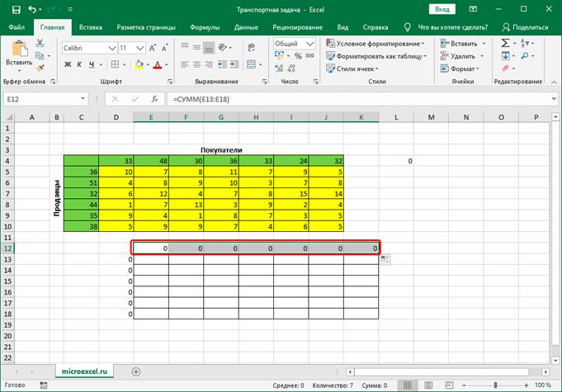The width and height of the screenshot is (562, 392).
Task: Click the Insert Function fx icon
Action: 154,99
